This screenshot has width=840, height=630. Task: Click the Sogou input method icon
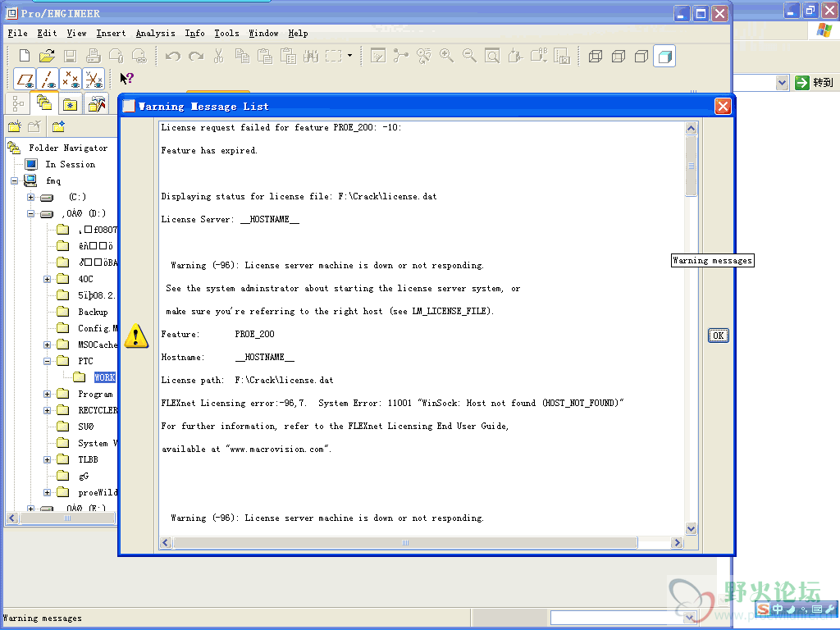763,609
